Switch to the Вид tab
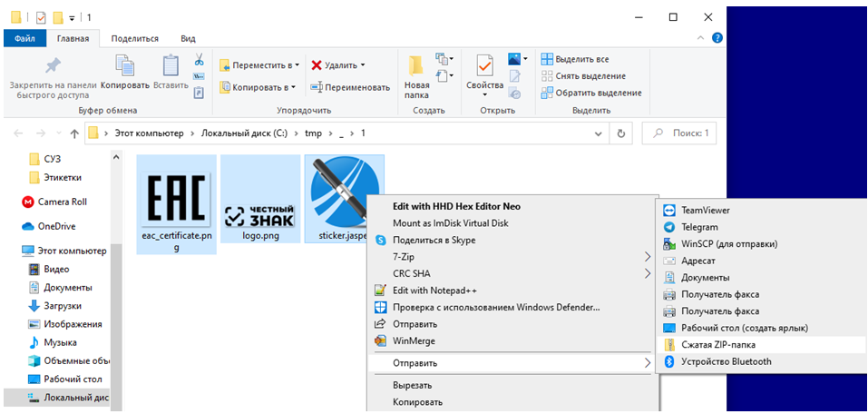Viewport: 868px width, 414px height. [189, 39]
